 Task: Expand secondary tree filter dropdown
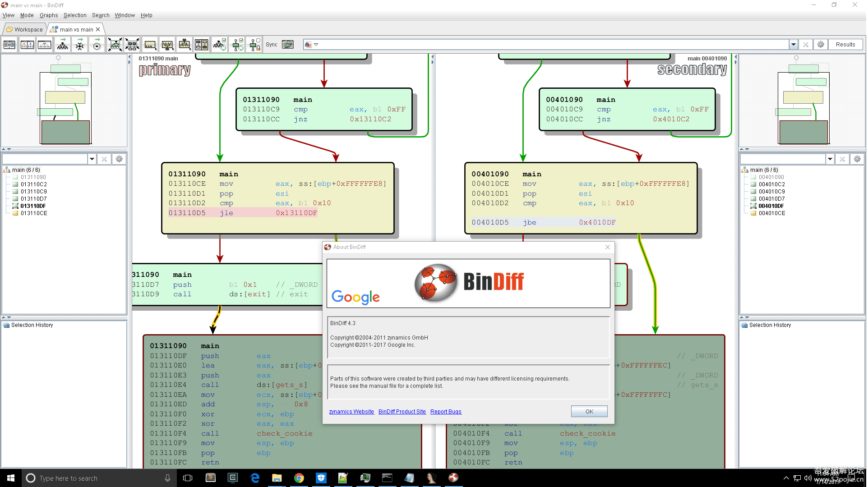tap(830, 159)
